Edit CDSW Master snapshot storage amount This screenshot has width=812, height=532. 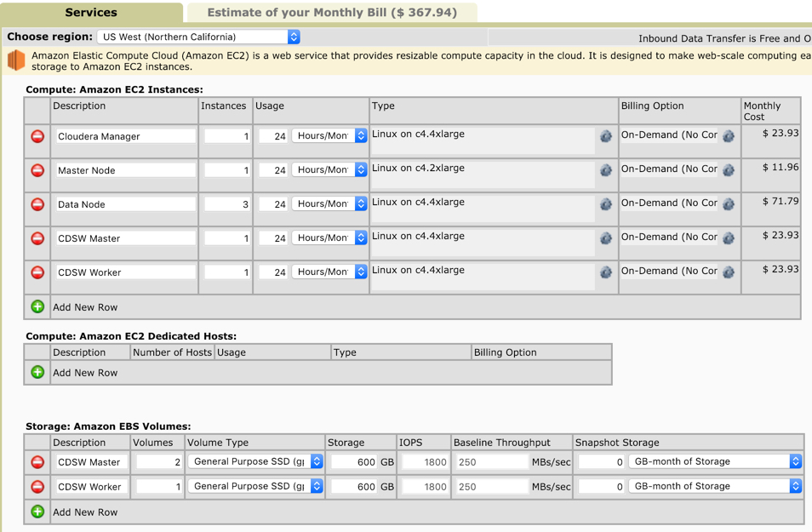tap(601, 462)
